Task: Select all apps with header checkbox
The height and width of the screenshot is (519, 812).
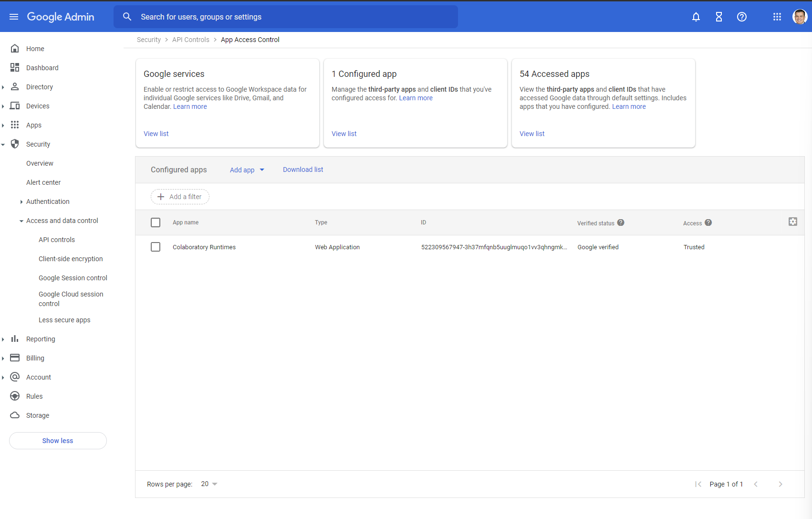Action: point(156,222)
